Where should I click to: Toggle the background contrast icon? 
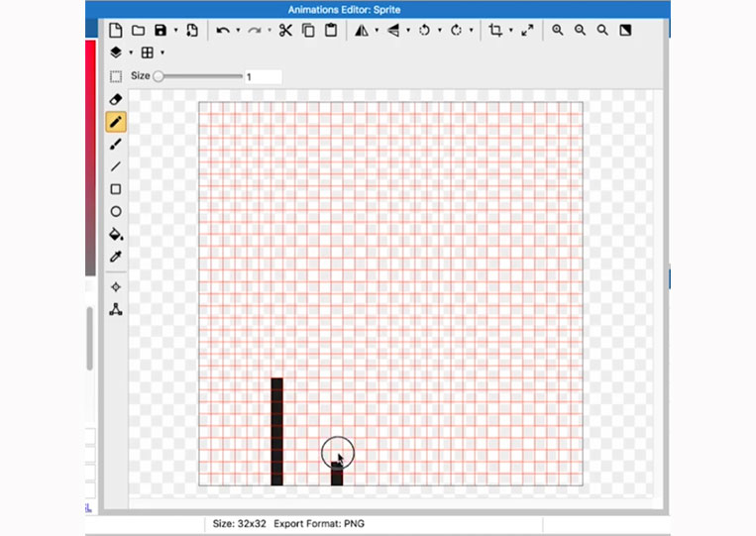(625, 31)
